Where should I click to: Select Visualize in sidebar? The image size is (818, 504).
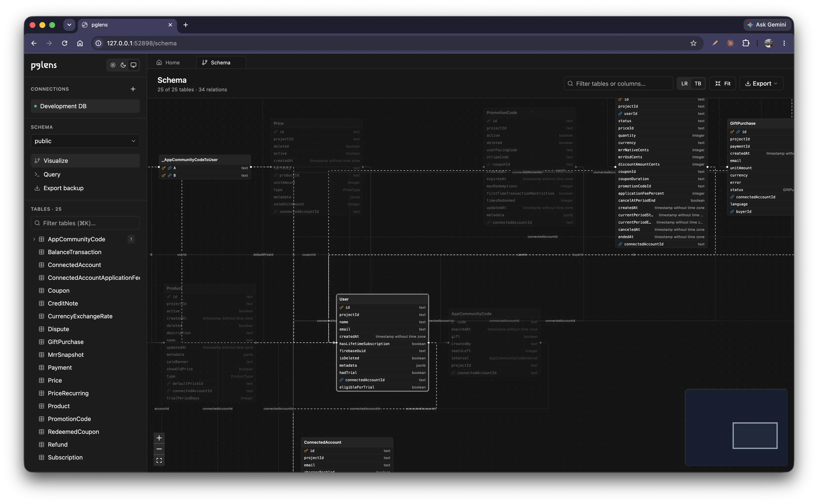85,161
